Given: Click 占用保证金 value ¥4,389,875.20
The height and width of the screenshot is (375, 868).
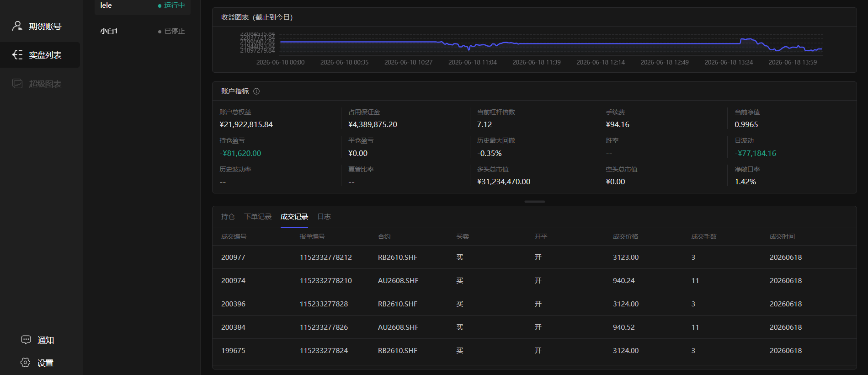Looking at the screenshot, I should coord(373,124).
